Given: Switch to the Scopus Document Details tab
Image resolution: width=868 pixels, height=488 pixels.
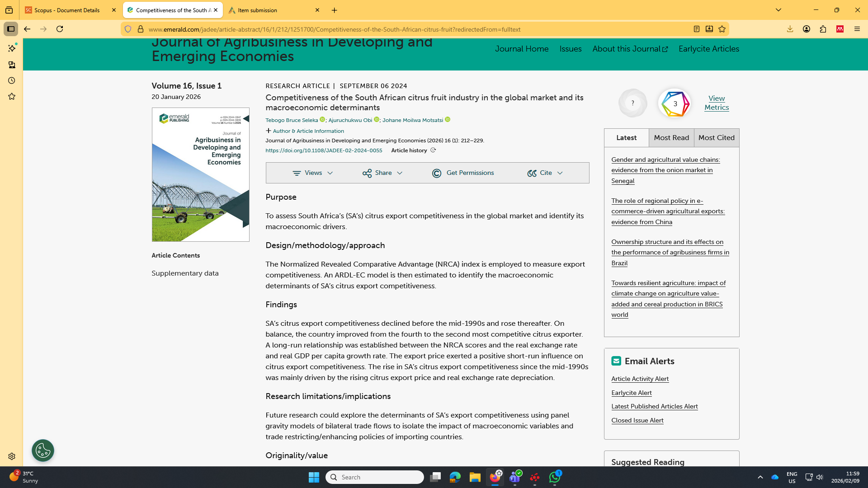Looking at the screenshot, I should point(67,10).
